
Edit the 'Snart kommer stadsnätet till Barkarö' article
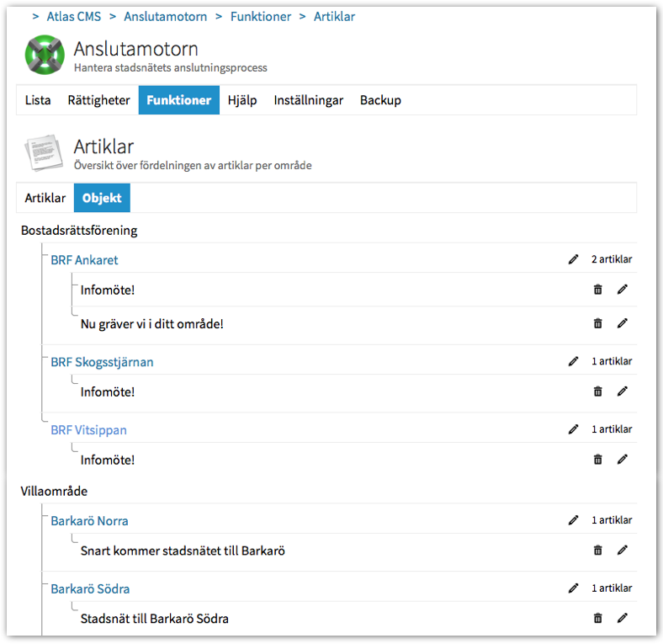coord(623,551)
